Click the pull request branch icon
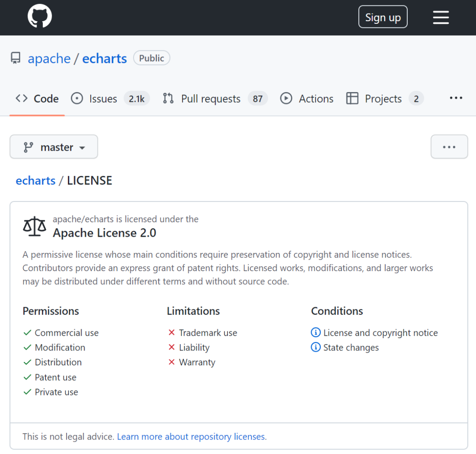The height and width of the screenshot is (454, 476). pyautogui.click(x=168, y=98)
